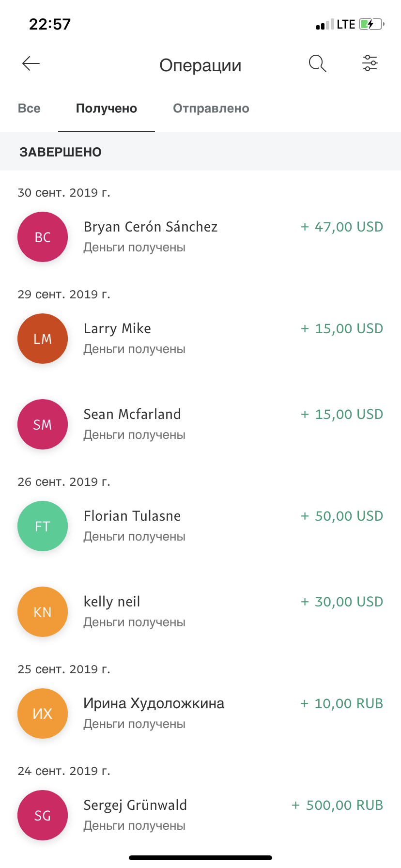
Task: Tap the BC avatar circle
Action: click(43, 237)
